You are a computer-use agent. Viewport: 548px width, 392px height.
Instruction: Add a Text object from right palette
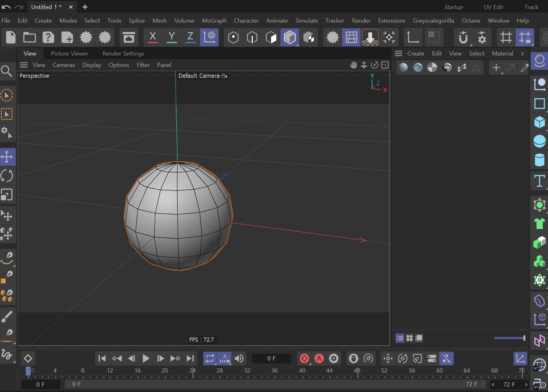539,181
